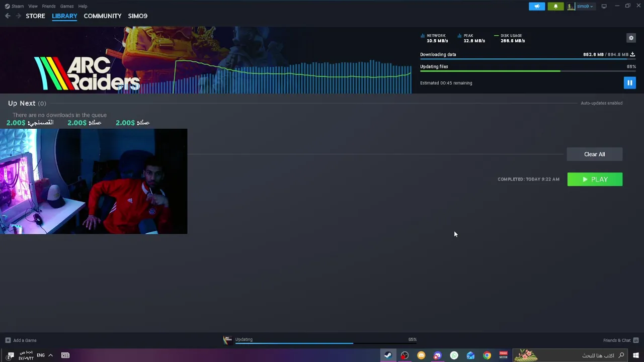
Task: Click the Steam icon in the taskbar
Action: pos(388,355)
